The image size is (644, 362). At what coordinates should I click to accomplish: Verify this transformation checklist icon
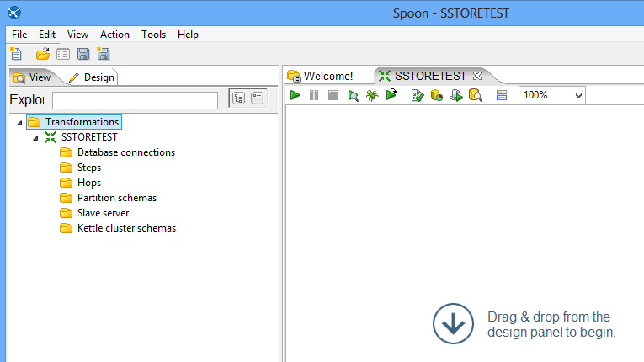point(418,96)
